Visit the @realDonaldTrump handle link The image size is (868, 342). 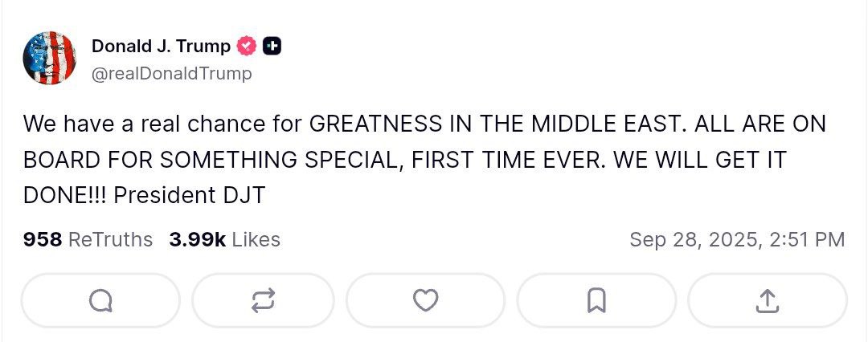pos(171,73)
